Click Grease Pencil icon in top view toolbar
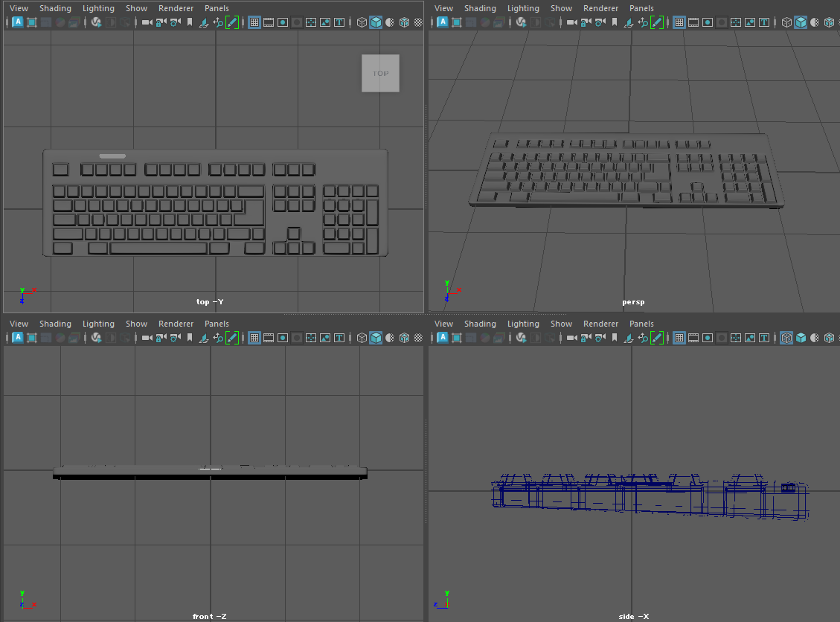This screenshot has height=622, width=840. click(x=232, y=22)
